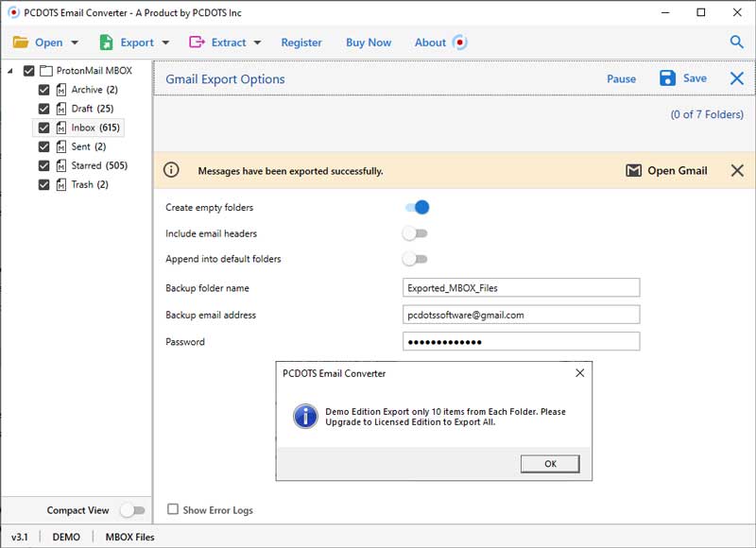The width and height of the screenshot is (756, 548).
Task: Enable the Show Error Logs checkbox
Action: pos(173,509)
